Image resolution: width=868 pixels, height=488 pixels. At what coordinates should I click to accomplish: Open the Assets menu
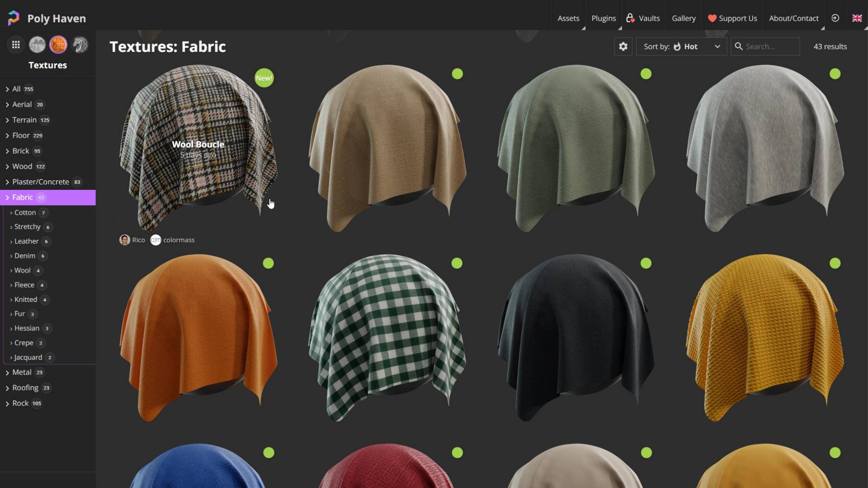pos(568,19)
